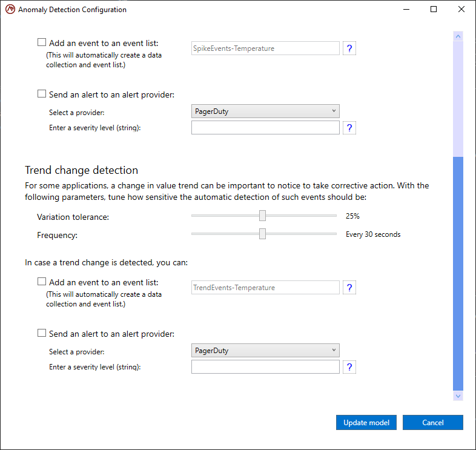Click the Frequency slider thumb
Screen dimensions: 476x450
[x=263, y=234]
